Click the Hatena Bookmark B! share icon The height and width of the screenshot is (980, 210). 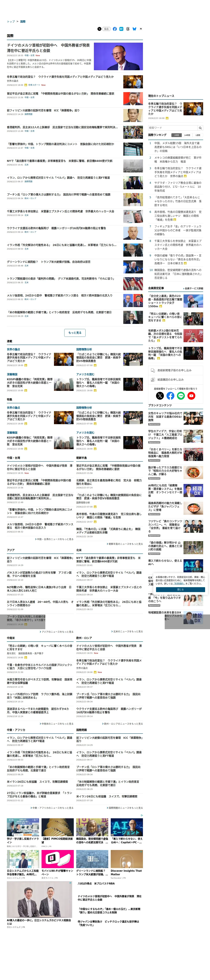point(121,29)
